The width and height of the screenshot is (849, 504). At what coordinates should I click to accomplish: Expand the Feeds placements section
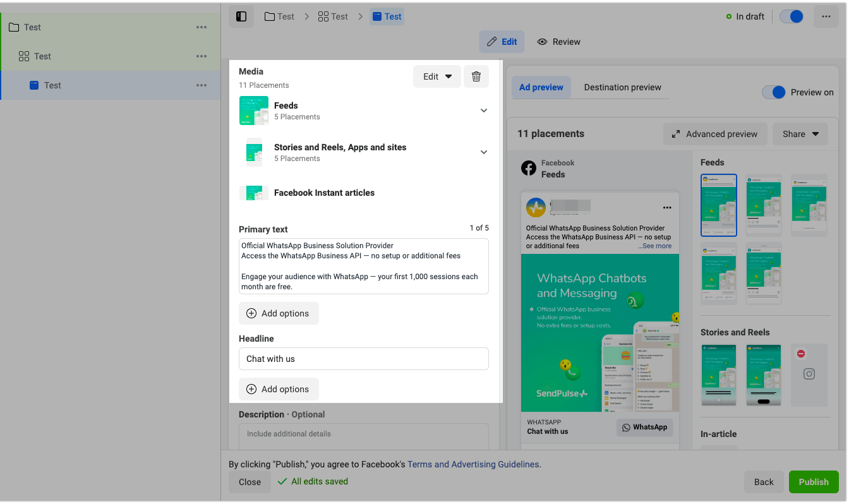tap(483, 111)
